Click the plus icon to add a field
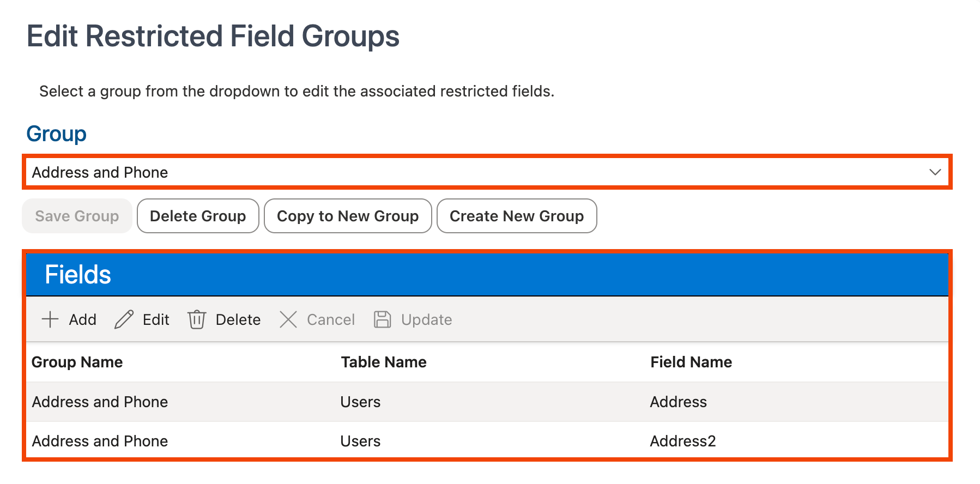Viewport: 980px width, 484px height. coord(50,319)
